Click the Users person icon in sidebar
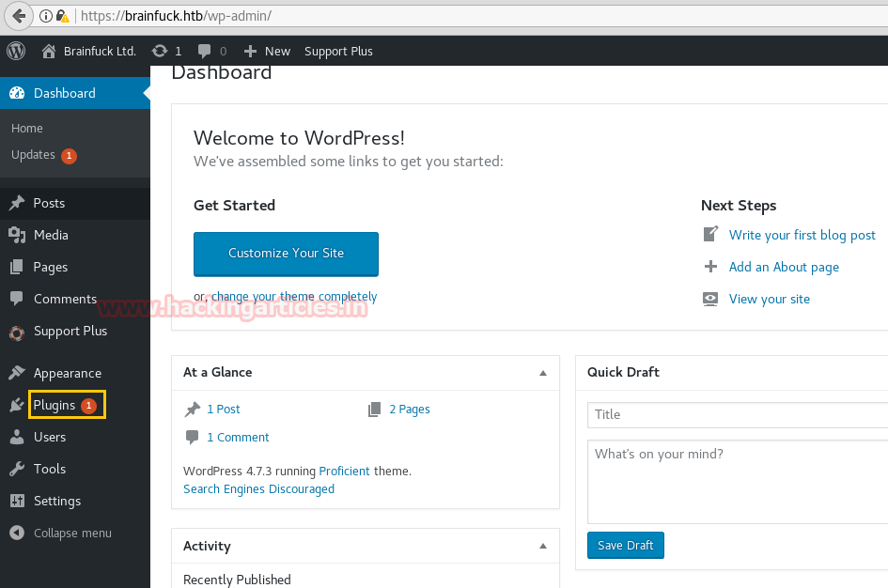 coord(17,437)
